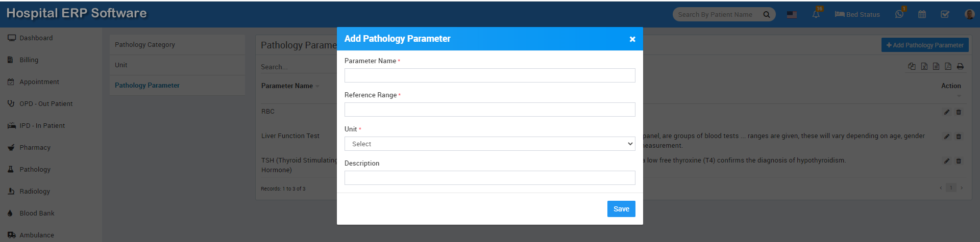Open the task checklist icon
980x242 pixels.
pyautogui.click(x=945, y=14)
